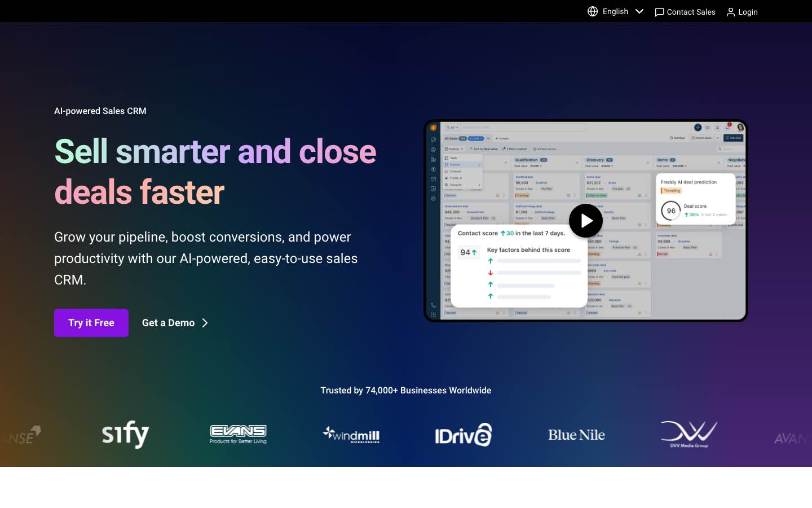The width and height of the screenshot is (812, 508).
Task: Open the All deal owners filter dropdown
Action: coord(546,149)
